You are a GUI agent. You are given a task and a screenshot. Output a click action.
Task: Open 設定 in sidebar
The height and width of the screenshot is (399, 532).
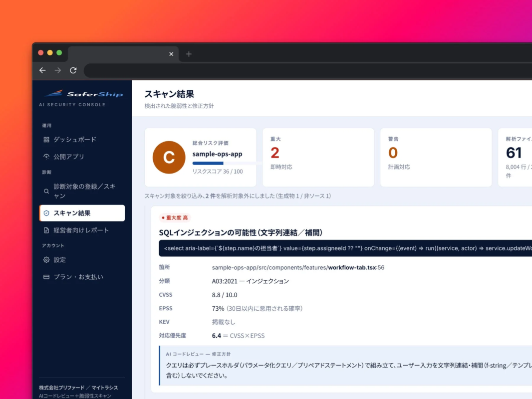82,260
